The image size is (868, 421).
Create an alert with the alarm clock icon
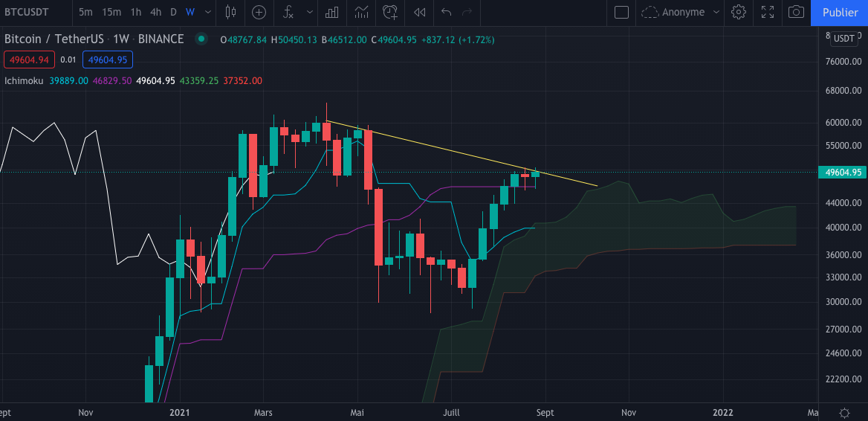tap(389, 12)
